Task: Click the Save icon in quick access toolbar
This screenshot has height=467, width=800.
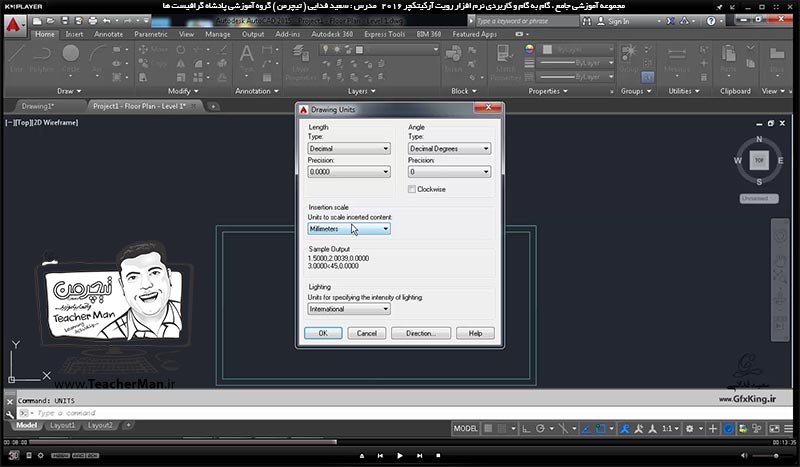Action: pyautogui.click(x=65, y=21)
